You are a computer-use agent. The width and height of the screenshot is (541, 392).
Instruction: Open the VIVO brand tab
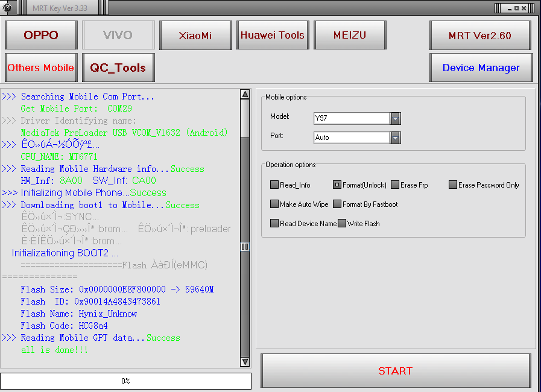click(x=118, y=35)
